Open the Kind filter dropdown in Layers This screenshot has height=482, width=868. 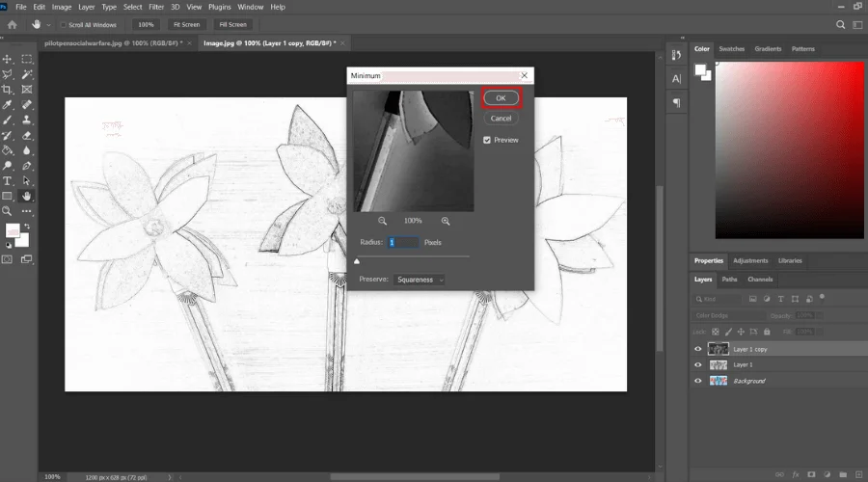tap(718, 299)
